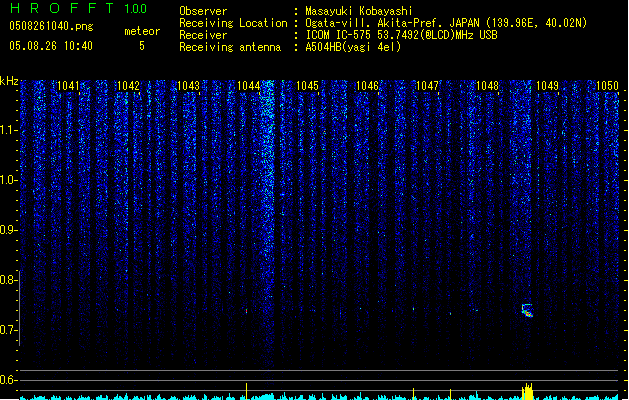The height and width of the screenshot is (400, 629).
Task: Click time marker 1046
Action: pos(367,85)
